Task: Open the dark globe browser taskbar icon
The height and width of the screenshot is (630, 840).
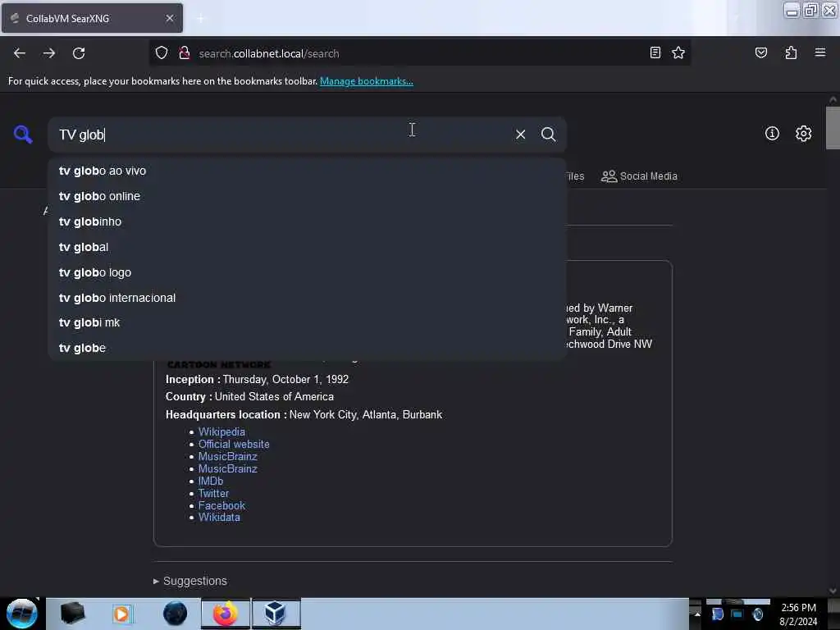Action: click(x=175, y=614)
